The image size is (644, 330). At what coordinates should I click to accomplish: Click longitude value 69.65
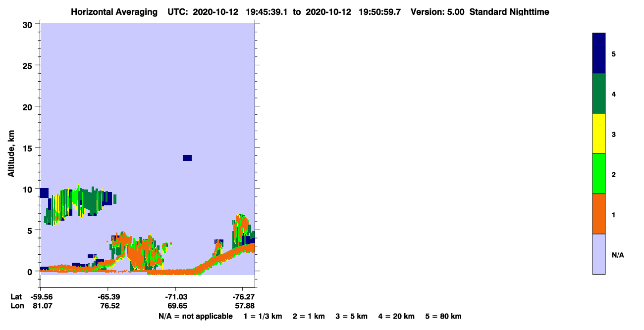[x=177, y=306]
